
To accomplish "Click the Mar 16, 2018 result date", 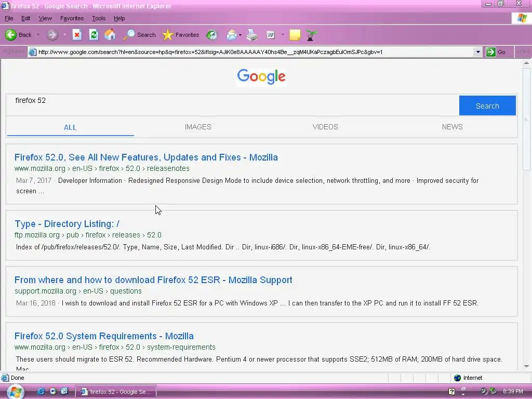I will 36,303.
